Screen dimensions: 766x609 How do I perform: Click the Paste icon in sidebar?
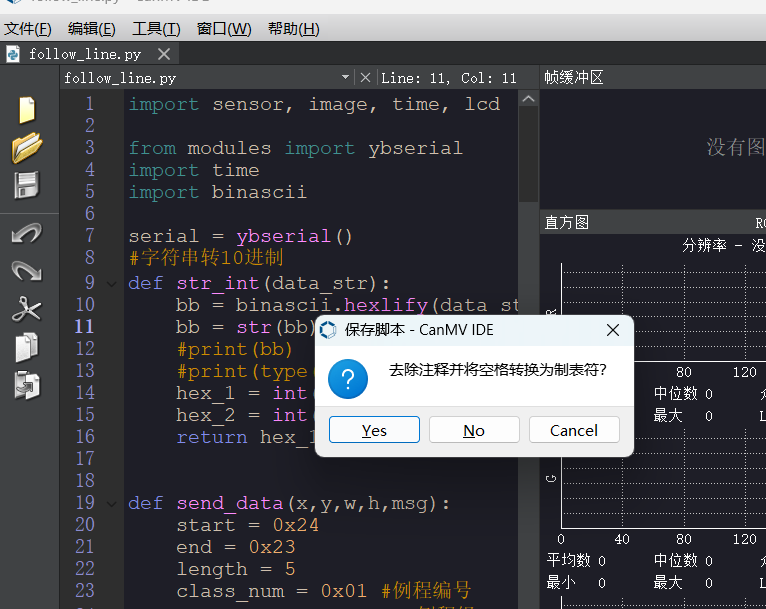click(26, 385)
